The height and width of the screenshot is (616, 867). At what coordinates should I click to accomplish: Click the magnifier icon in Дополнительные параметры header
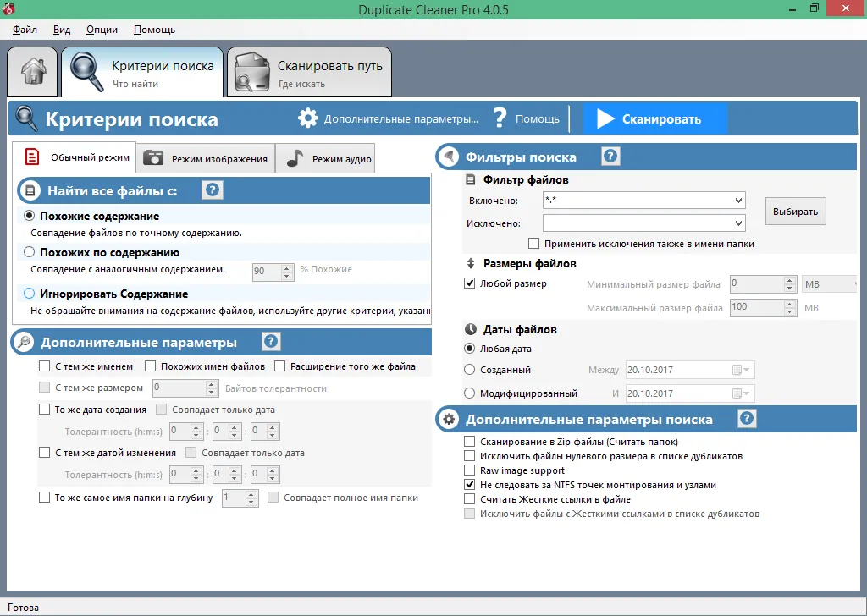23,342
